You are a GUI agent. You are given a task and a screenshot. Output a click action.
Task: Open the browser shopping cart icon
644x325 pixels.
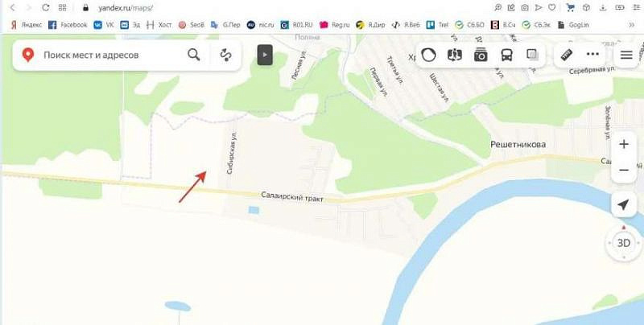[x=570, y=7]
